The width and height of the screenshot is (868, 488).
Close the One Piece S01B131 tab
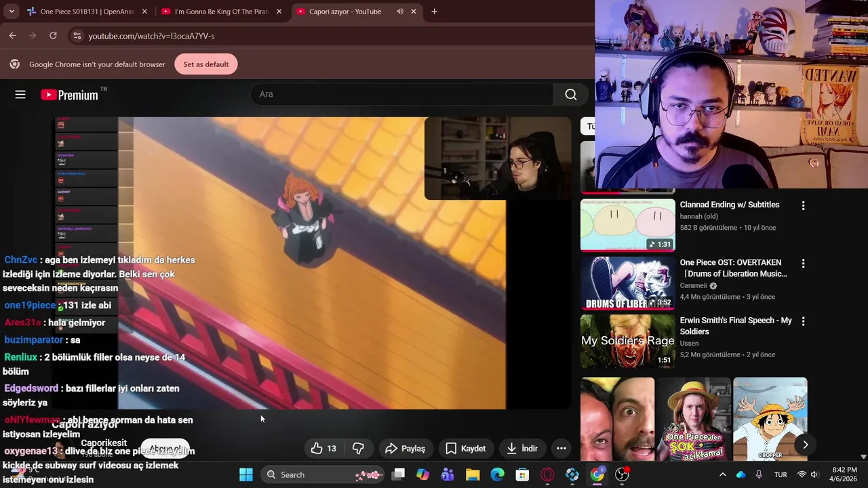(144, 12)
